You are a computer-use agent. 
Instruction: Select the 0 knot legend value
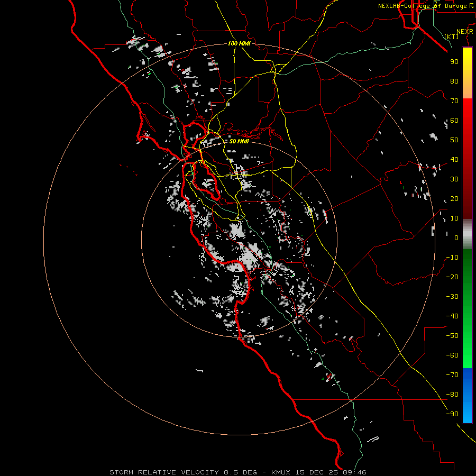click(456, 237)
